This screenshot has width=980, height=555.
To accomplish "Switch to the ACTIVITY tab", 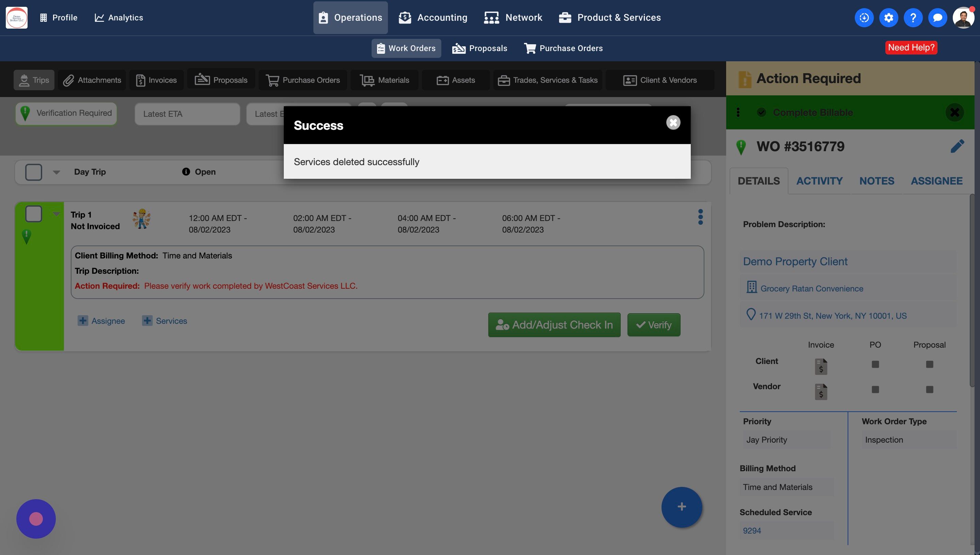I will point(819,181).
